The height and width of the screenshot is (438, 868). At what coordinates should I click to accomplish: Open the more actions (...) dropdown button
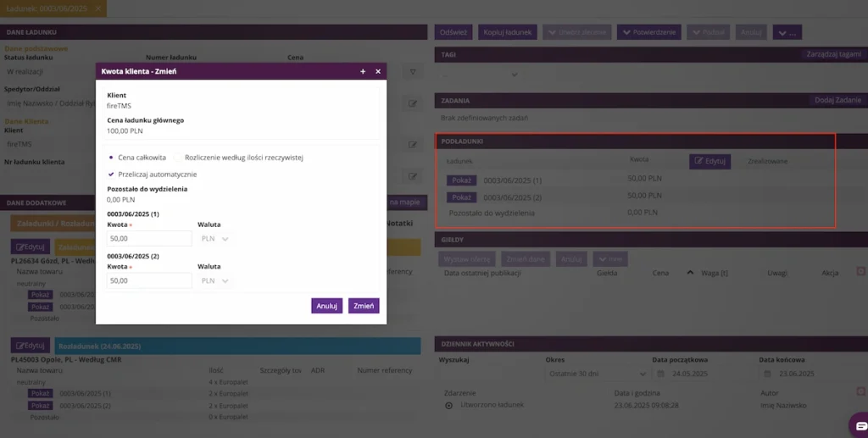787,32
